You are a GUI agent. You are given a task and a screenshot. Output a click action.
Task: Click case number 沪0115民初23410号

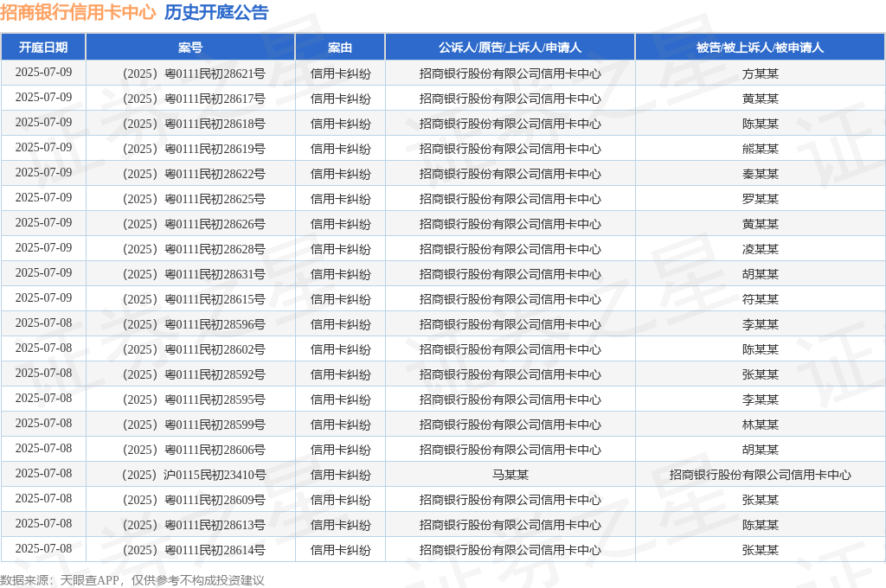coord(194,475)
